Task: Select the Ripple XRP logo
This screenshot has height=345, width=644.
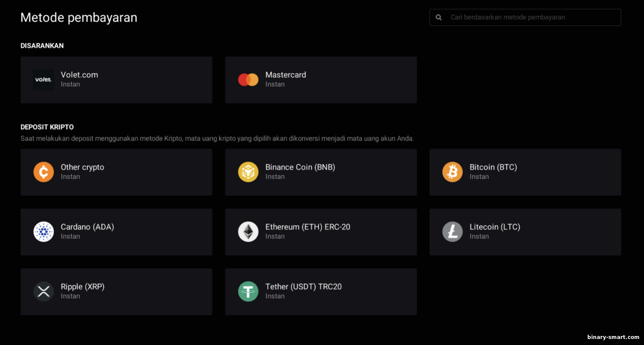Action: tap(43, 291)
